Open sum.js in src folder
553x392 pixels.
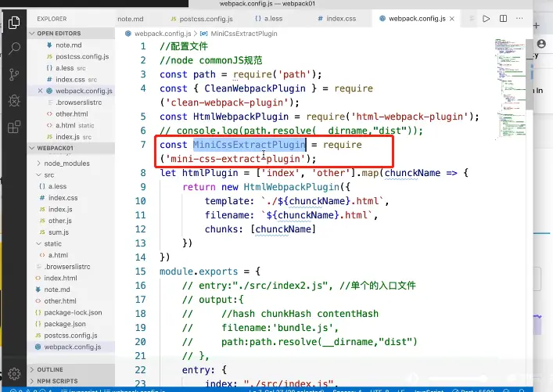click(x=59, y=232)
